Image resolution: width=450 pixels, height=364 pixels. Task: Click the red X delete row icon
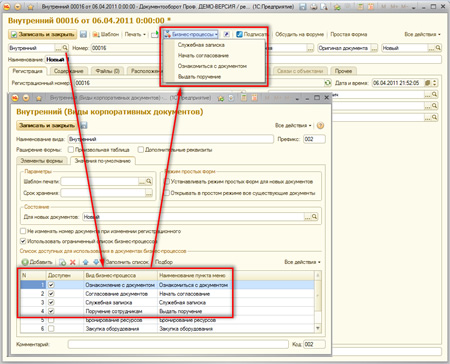pos(73,262)
